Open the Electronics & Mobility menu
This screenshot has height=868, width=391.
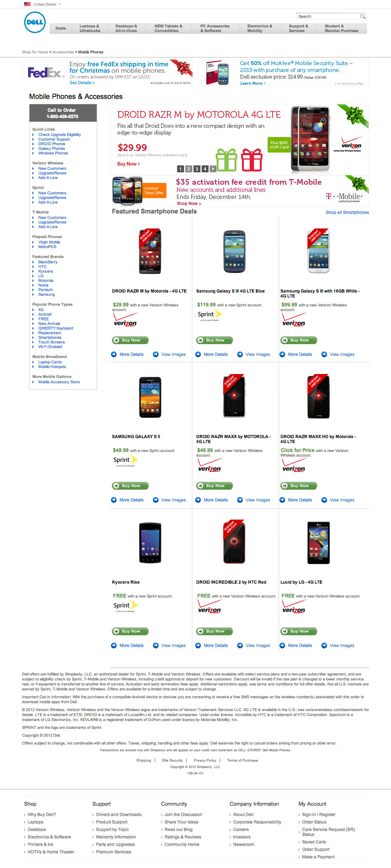[259, 28]
